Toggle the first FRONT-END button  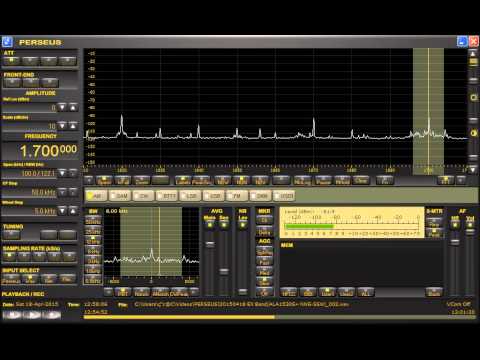[x=12, y=82]
